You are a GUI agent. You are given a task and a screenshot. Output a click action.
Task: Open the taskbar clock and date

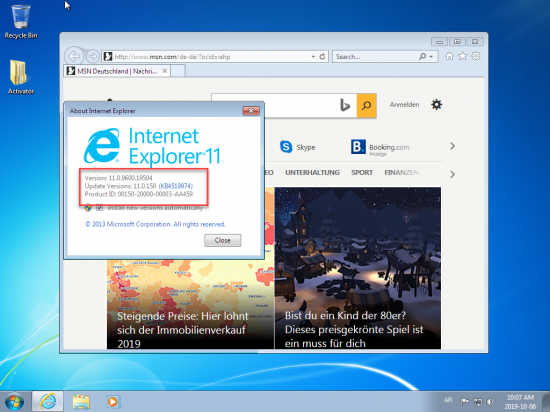pyautogui.click(x=521, y=402)
